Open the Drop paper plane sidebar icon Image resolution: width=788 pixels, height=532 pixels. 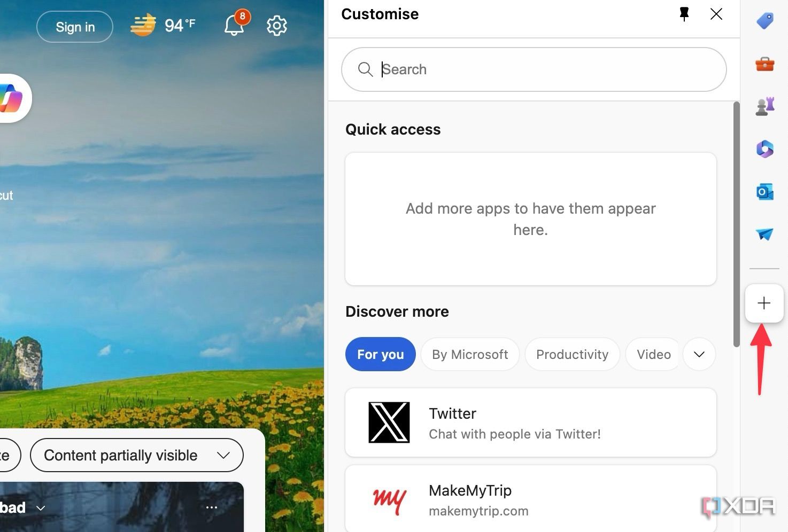point(764,234)
